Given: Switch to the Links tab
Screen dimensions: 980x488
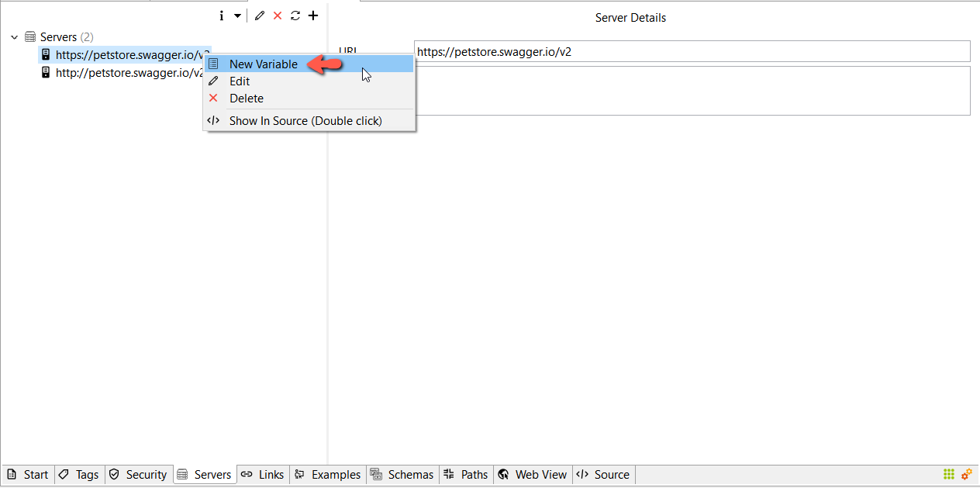Looking at the screenshot, I should coord(263,475).
